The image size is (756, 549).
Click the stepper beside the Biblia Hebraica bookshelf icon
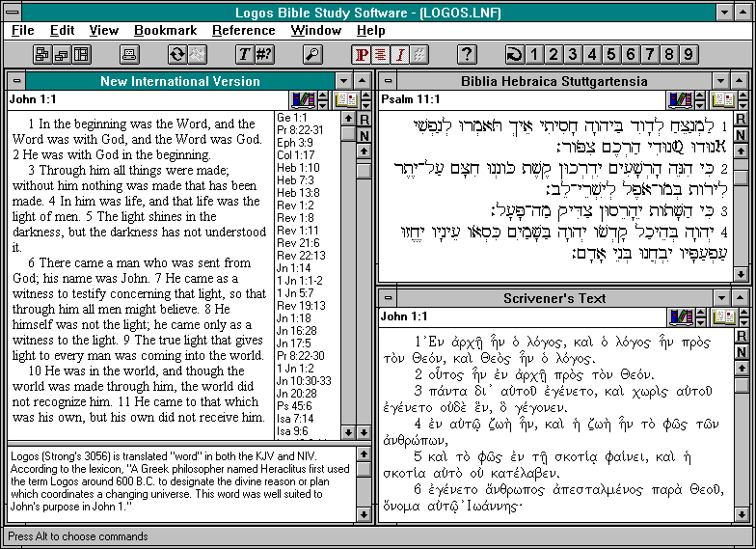pos(700,100)
